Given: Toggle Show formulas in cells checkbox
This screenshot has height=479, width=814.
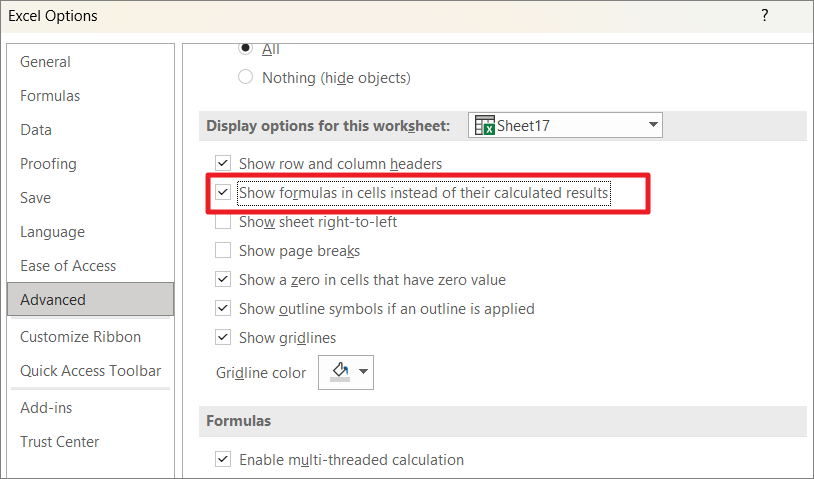Looking at the screenshot, I should click(x=223, y=192).
